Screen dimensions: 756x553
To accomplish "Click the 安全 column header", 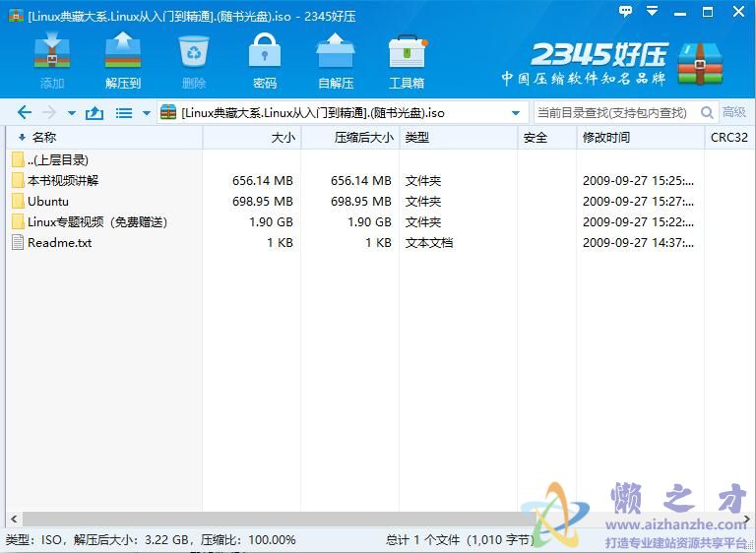I will (x=547, y=138).
